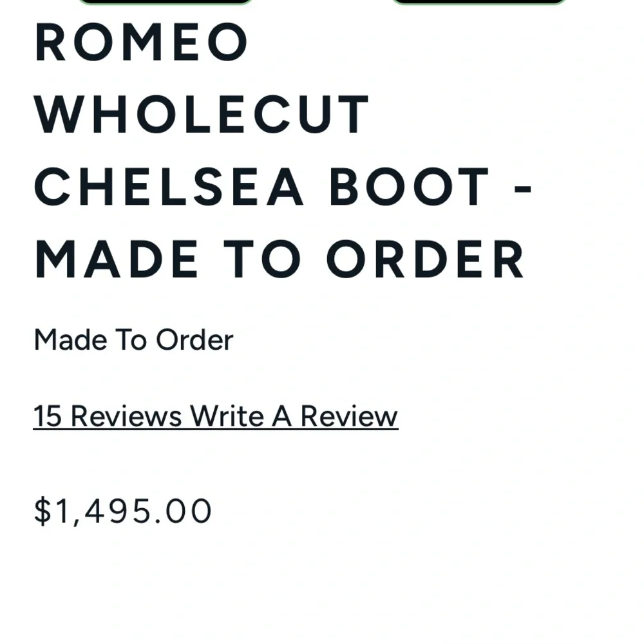Click the final word Review in the link
644x644 pixels.
349,416
